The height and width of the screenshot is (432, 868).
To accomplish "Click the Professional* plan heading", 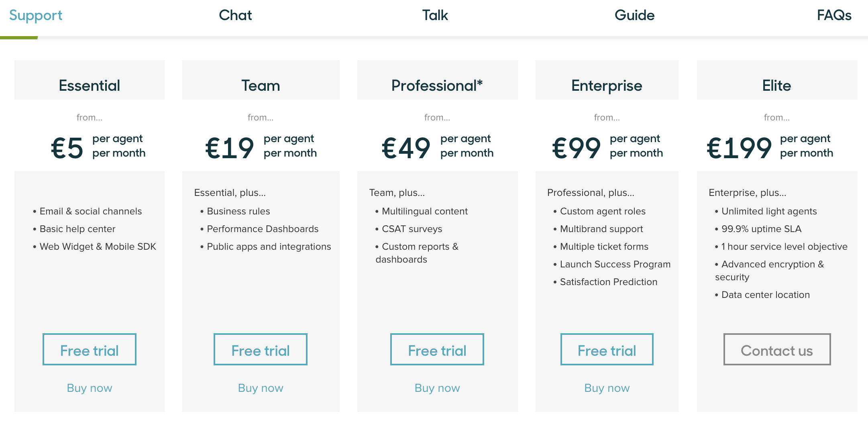I will click(x=437, y=86).
